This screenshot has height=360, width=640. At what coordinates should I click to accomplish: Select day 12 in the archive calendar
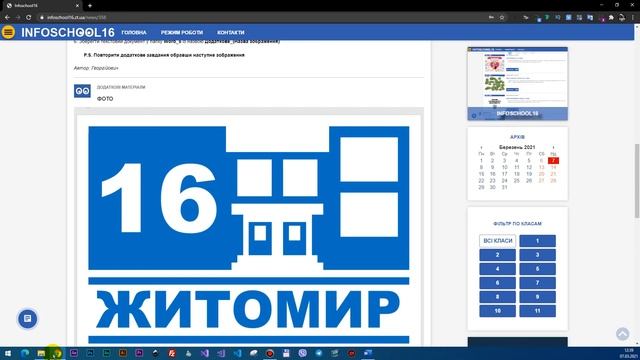click(529, 167)
